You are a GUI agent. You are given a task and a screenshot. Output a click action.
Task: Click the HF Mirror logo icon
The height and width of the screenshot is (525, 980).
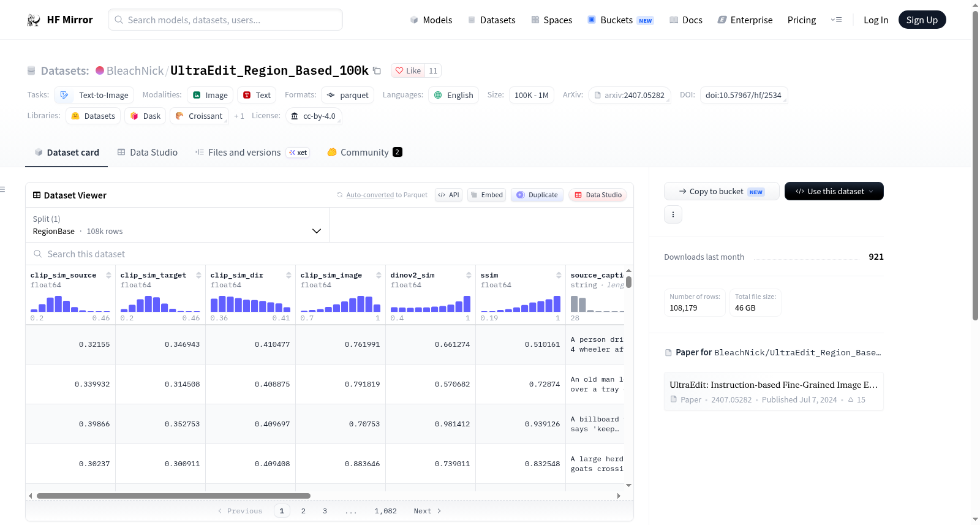[34, 20]
